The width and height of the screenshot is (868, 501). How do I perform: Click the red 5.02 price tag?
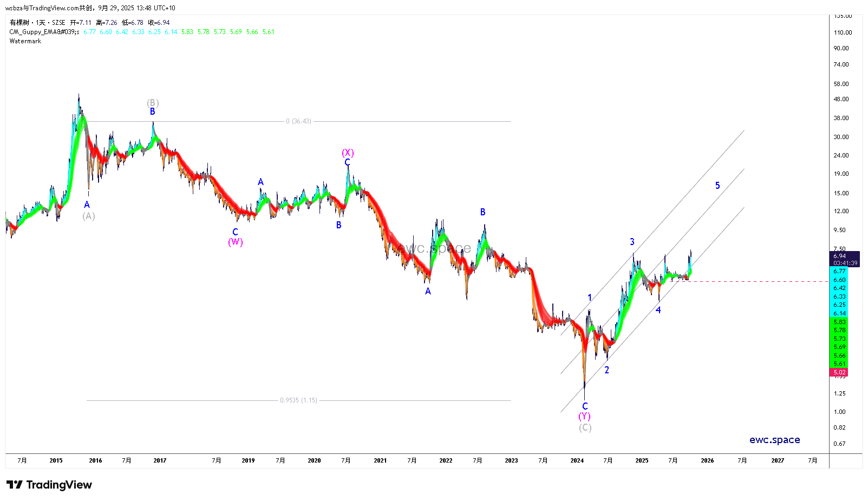click(839, 372)
